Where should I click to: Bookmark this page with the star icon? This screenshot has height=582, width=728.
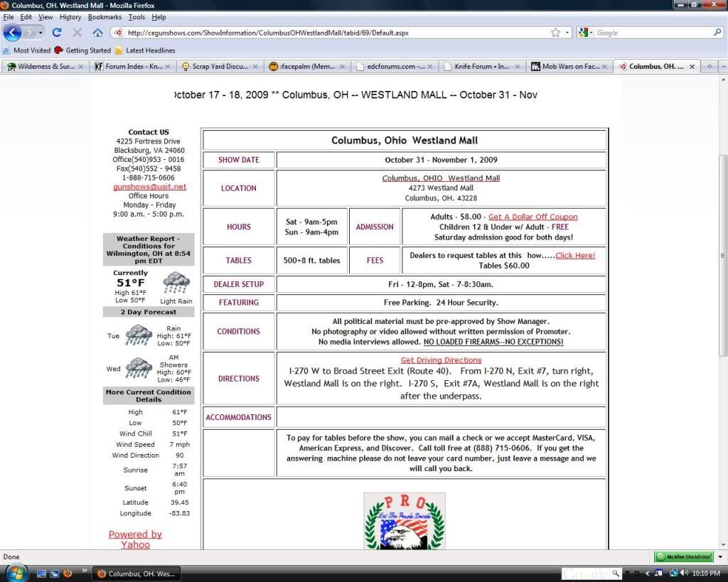pos(555,33)
